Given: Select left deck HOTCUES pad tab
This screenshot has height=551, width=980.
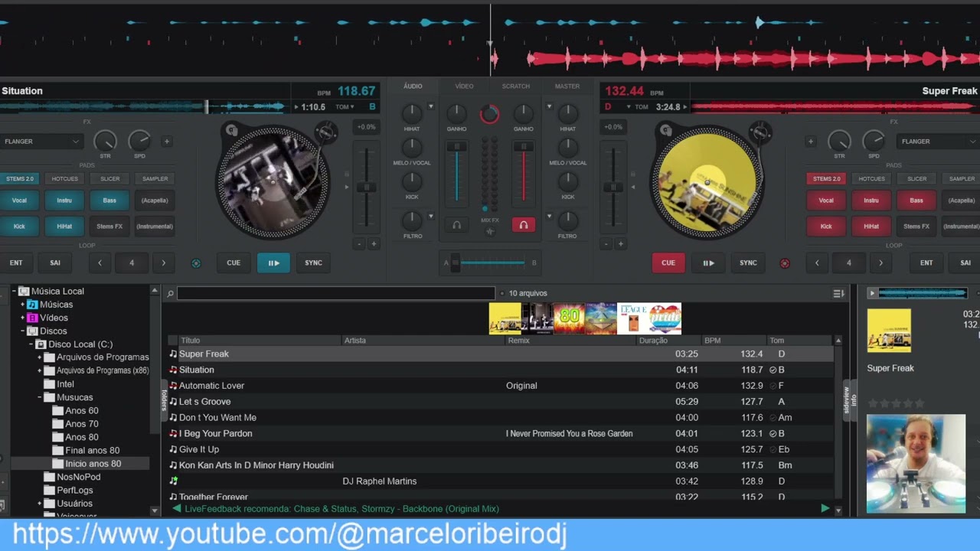Looking at the screenshot, I should pyautogui.click(x=64, y=179).
